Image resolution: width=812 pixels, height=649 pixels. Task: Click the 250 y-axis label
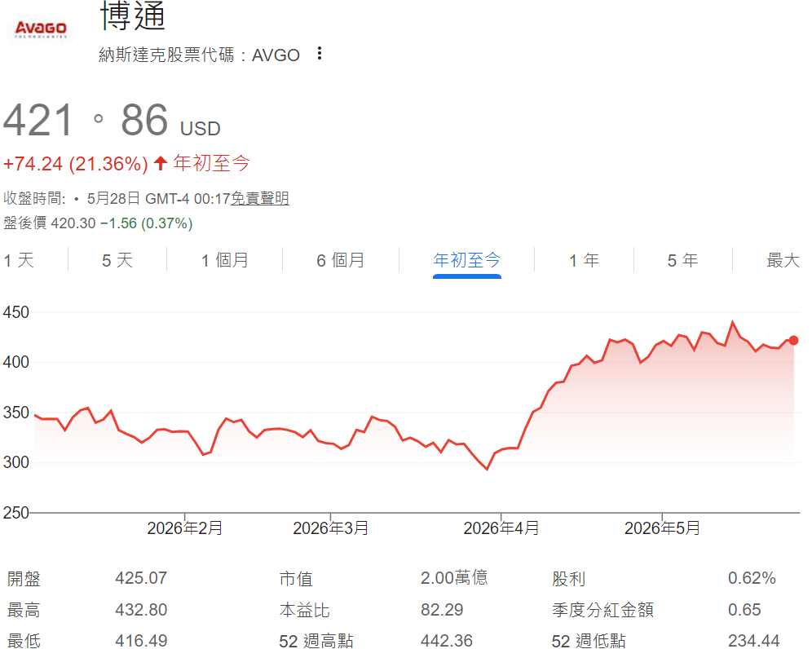pos(16,513)
